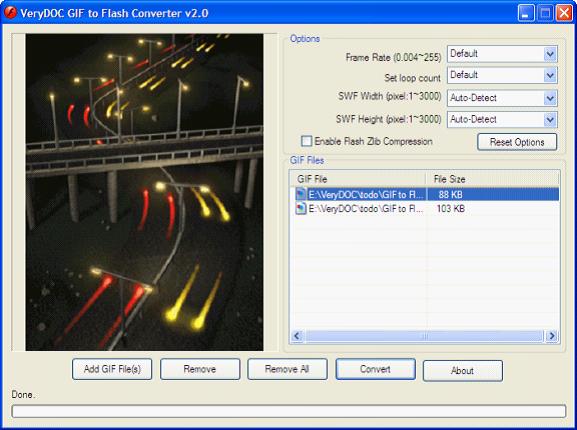577x430 pixels.
Task: Minimize the GIF to Flash Converter window
Action: click(x=526, y=13)
